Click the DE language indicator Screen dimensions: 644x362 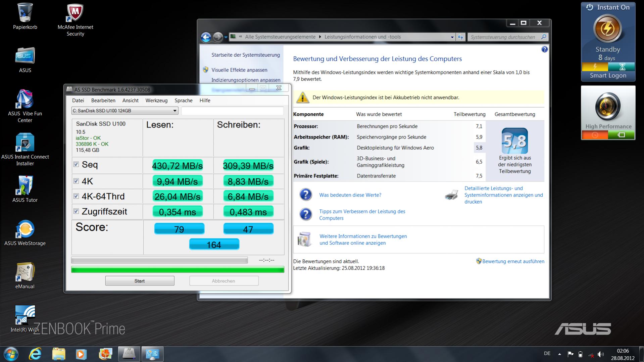547,353
